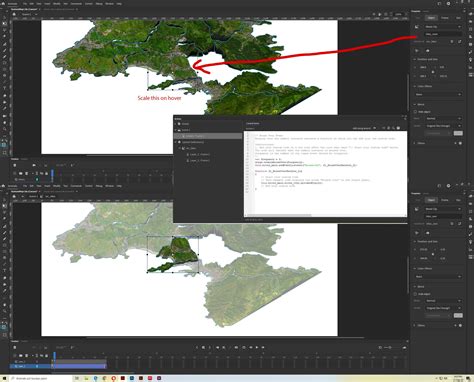Click the gray color swatch in the top Render section
The image size is (474, 382).
458,133
